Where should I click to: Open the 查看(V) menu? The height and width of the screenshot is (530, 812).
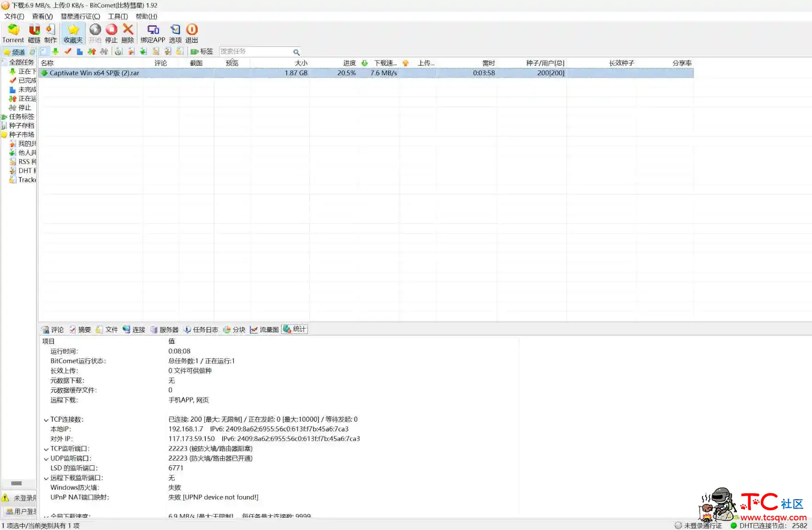coord(42,17)
